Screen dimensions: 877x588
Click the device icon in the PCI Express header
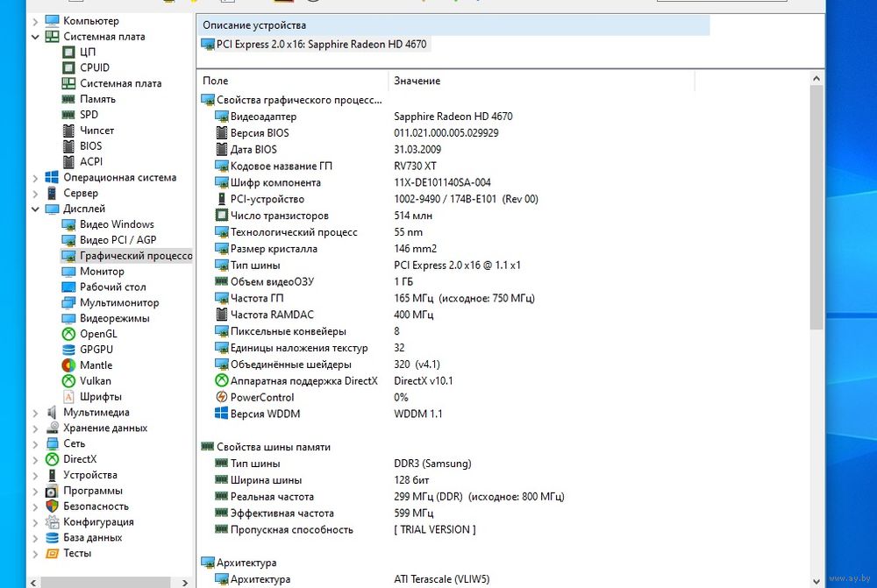pos(208,44)
